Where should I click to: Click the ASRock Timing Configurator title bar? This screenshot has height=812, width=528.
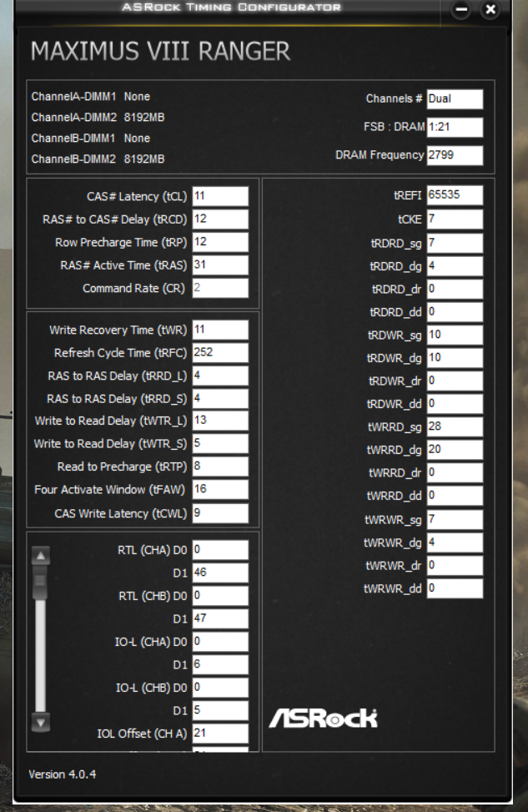tap(231, 8)
